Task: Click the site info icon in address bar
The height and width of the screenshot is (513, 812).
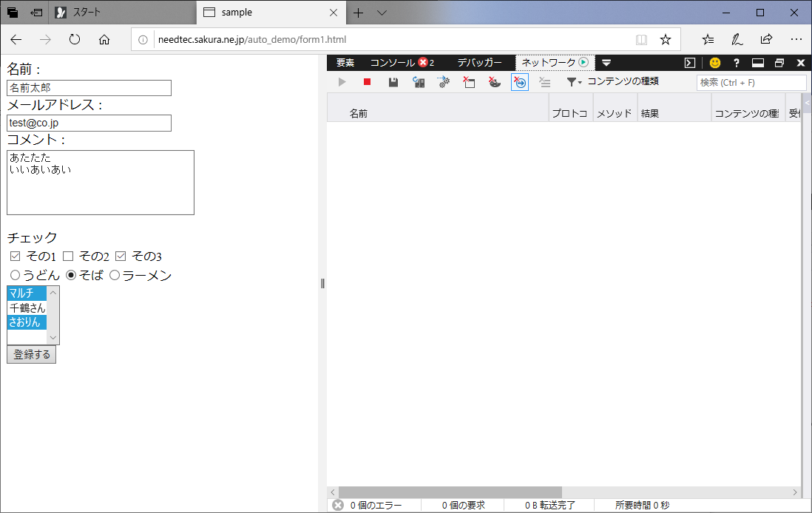Action: coord(143,40)
